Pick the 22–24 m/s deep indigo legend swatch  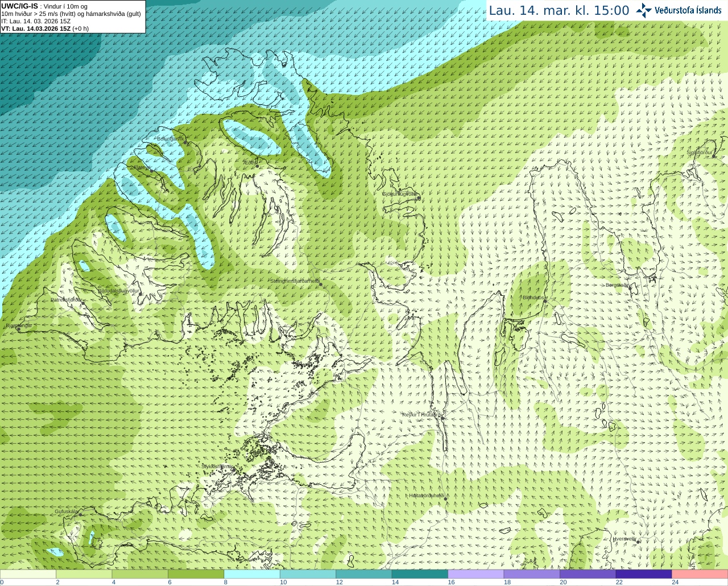pyautogui.click(x=644, y=574)
